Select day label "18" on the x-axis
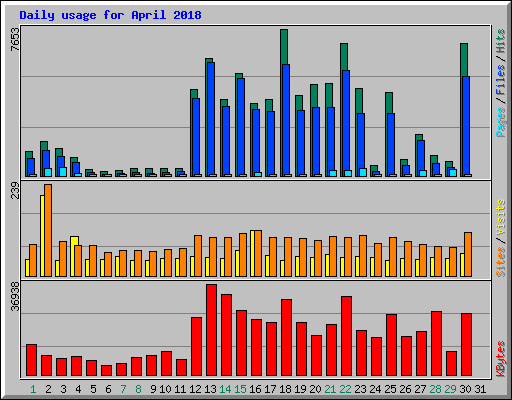Viewport: 512px width, 400px height. point(285,389)
